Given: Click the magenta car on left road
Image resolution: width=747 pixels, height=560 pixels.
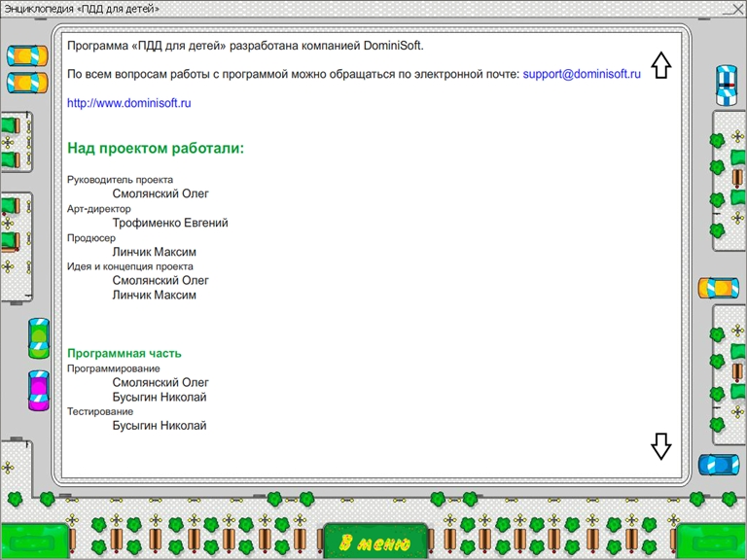Looking at the screenshot, I should pos(39,391).
